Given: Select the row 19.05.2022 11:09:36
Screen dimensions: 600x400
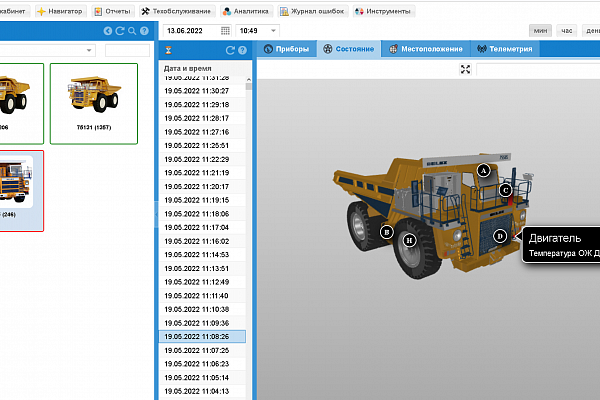Looking at the screenshot, I should (202, 323).
